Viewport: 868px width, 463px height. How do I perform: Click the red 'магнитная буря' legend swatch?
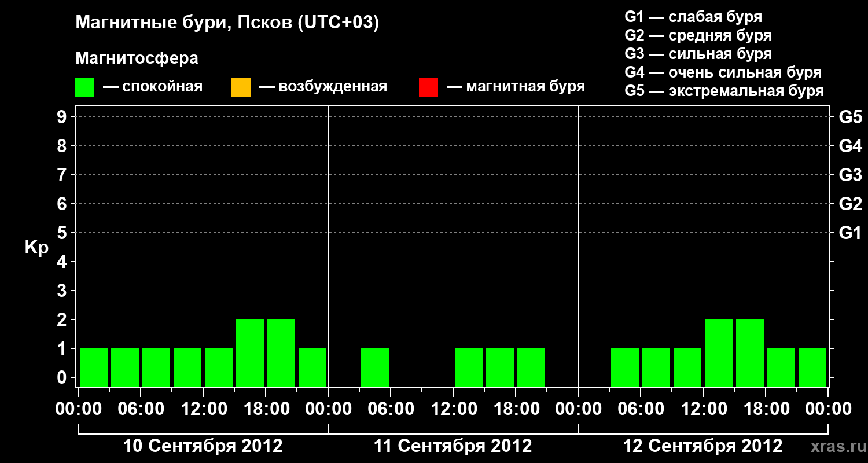(x=428, y=87)
